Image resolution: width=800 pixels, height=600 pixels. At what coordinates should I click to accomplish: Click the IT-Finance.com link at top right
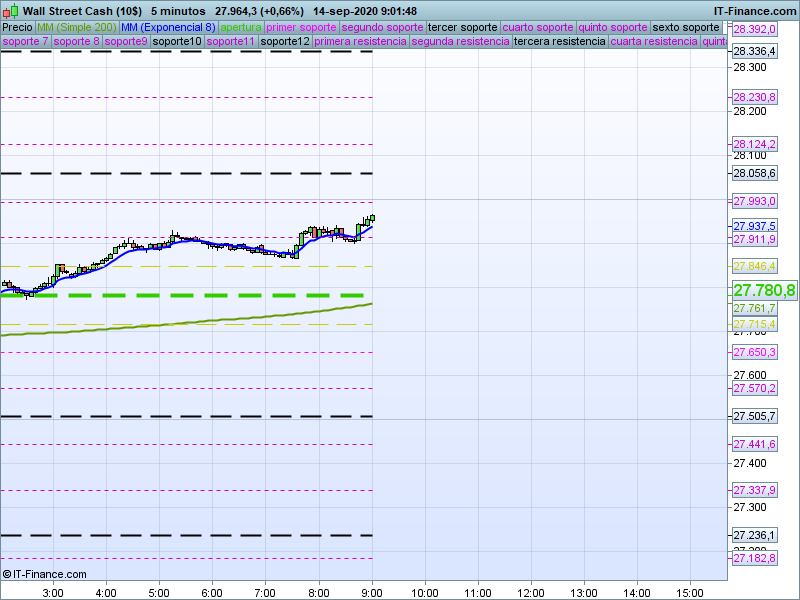pyautogui.click(x=755, y=10)
